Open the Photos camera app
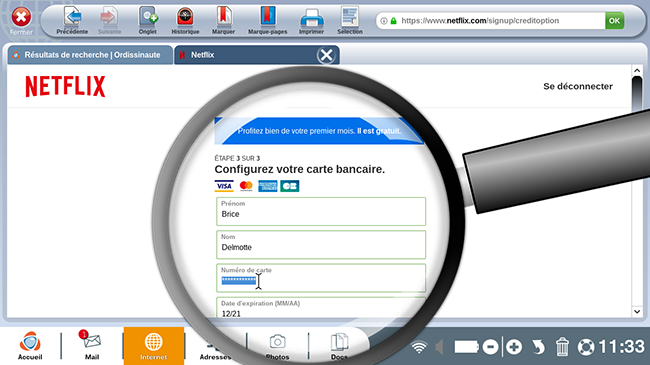Viewport: 650px width, 365px height. tap(277, 346)
